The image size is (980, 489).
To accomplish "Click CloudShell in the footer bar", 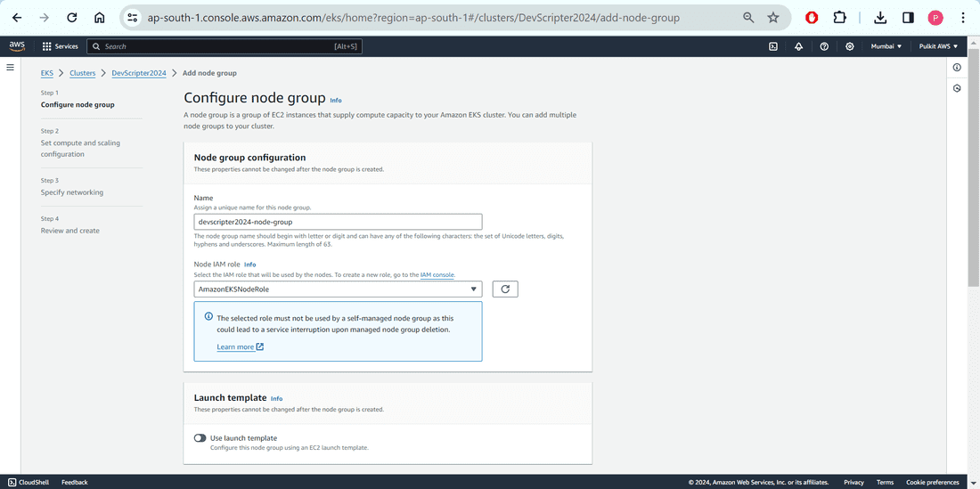I will click(x=30, y=482).
